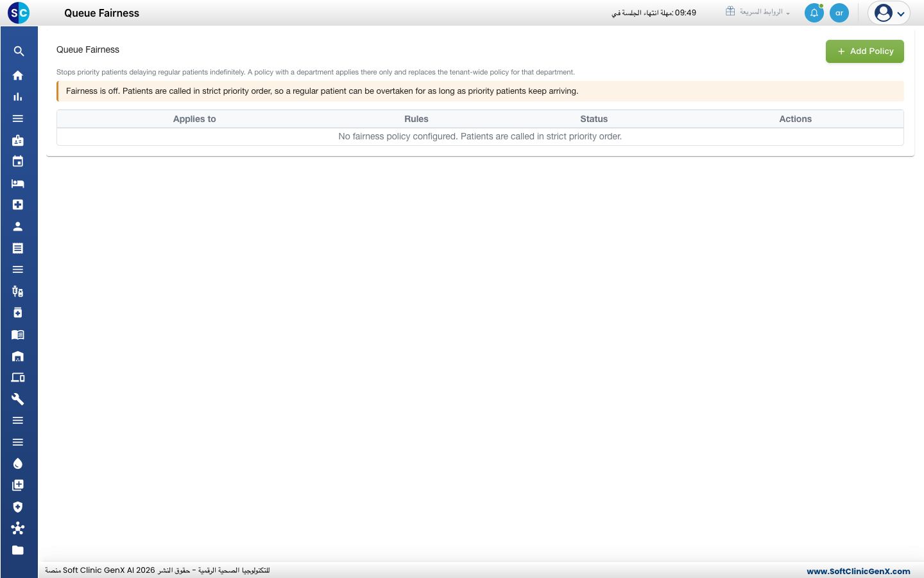Open the shield with cross icon
The height and width of the screenshot is (578, 924).
coord(18,507)
